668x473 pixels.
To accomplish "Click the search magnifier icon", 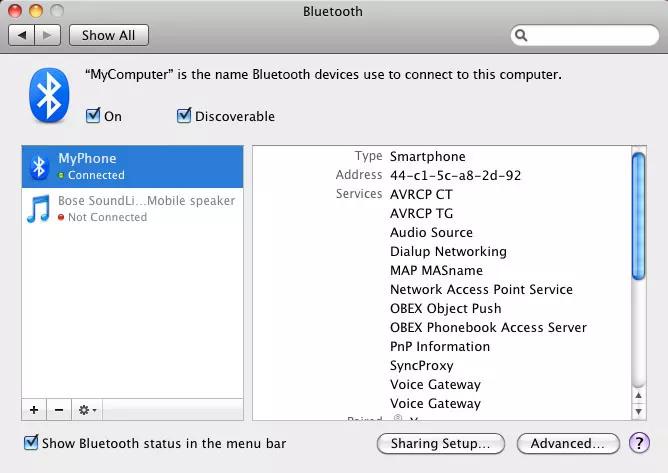I will (x=521, y=35).
